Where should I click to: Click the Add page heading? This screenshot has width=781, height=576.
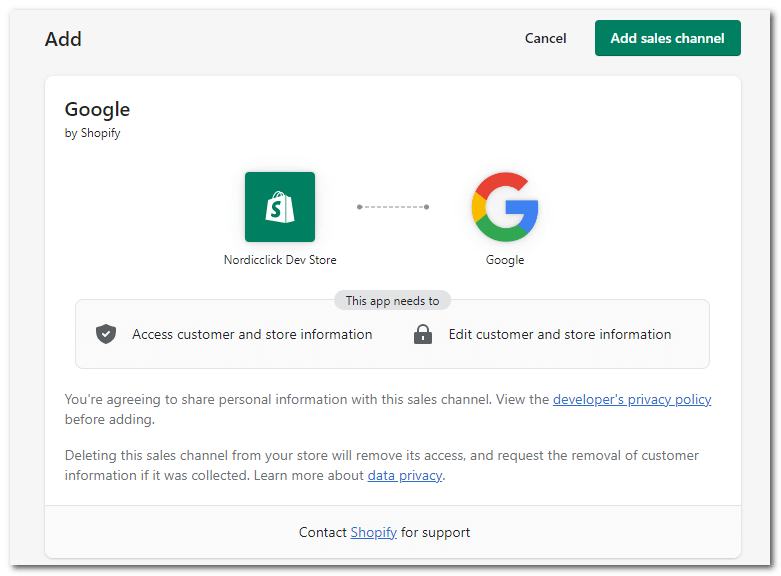click(63, 39)
